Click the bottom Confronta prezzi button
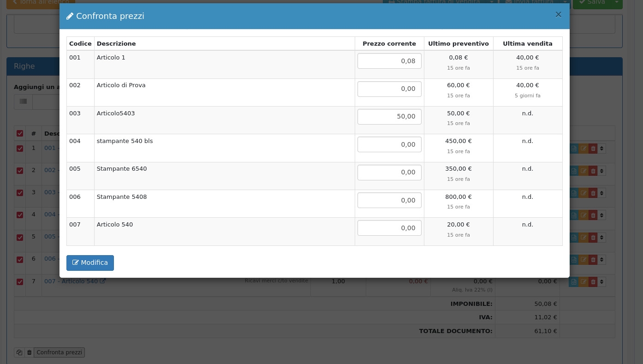643x364 pixels. point(60,352)
